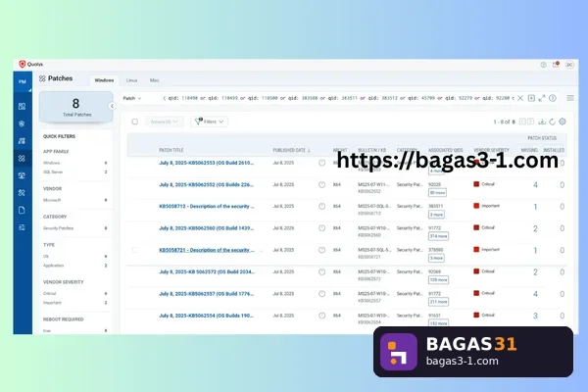Expand the '80 more' QIDs badge
The image size is (588, 392).
pyautogui.click(x=438, y=192)
